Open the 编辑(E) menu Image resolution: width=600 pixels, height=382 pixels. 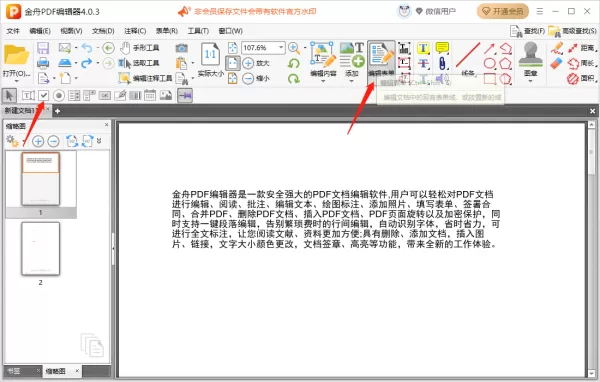pos(40,31)
